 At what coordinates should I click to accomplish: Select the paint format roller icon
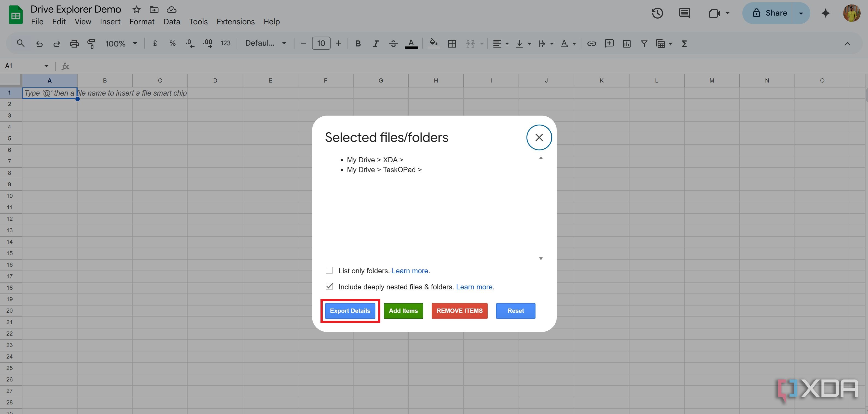[91, 43]
